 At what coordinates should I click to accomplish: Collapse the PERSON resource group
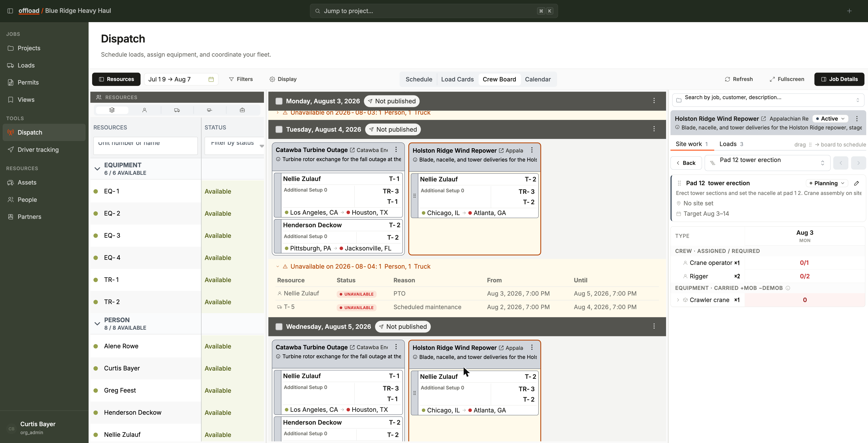point(97,324)
